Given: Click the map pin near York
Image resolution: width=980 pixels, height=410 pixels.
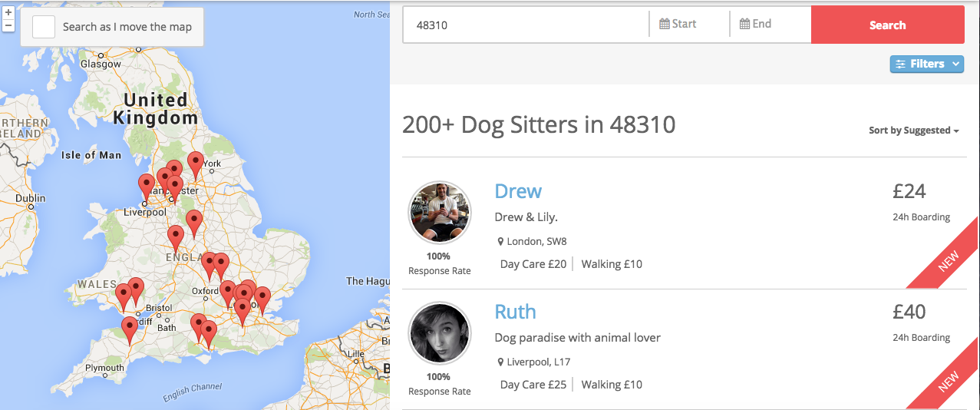Looking at the screenshot, I should (x=196, y=165).
